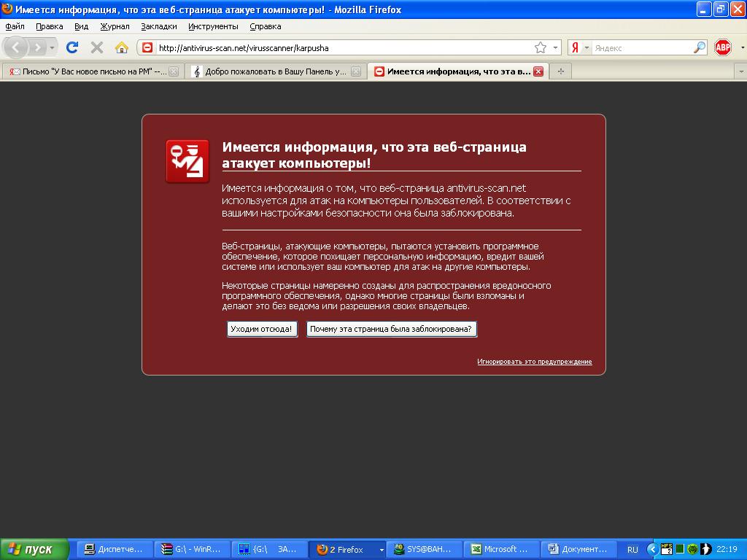Click the red blocked-site identity icon in address bar
This screenshot has height=560, width=747.
[147, 47]
